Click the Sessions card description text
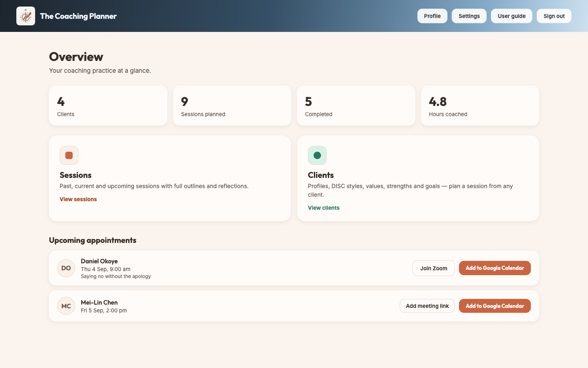This screenshot has height=368, width=588. pos(154,186)
